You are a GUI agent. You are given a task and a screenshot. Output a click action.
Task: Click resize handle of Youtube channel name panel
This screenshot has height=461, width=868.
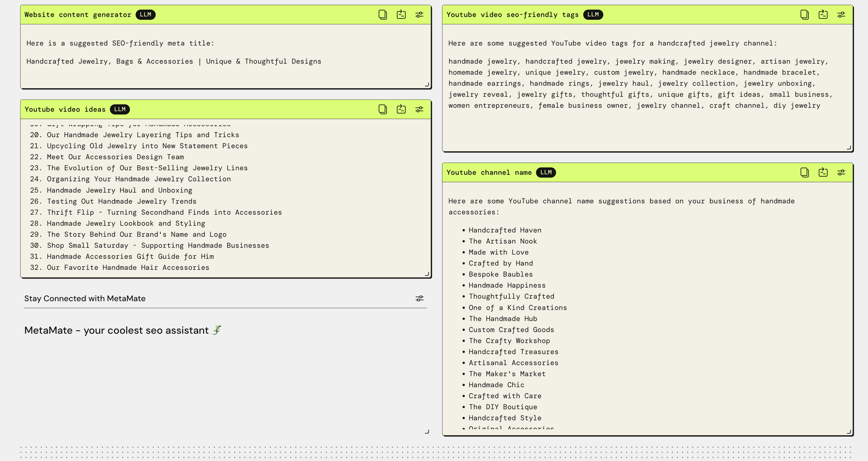[x=849, y=432]
